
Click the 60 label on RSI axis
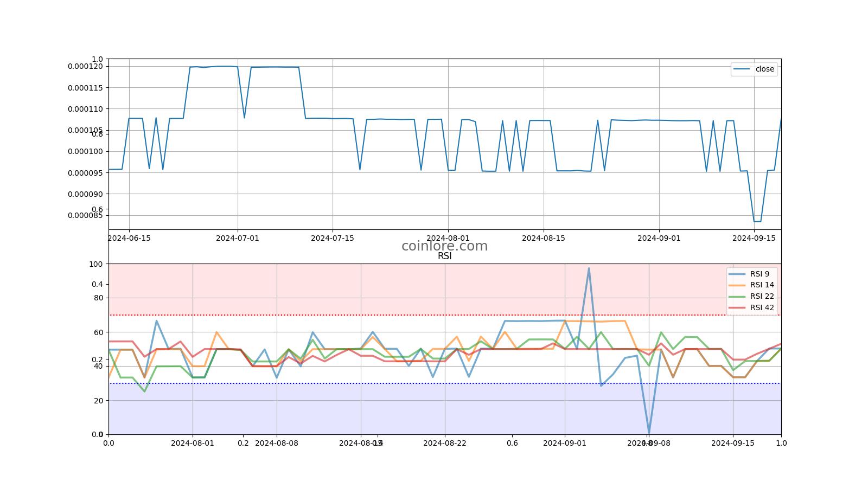(x=98, y=332)
